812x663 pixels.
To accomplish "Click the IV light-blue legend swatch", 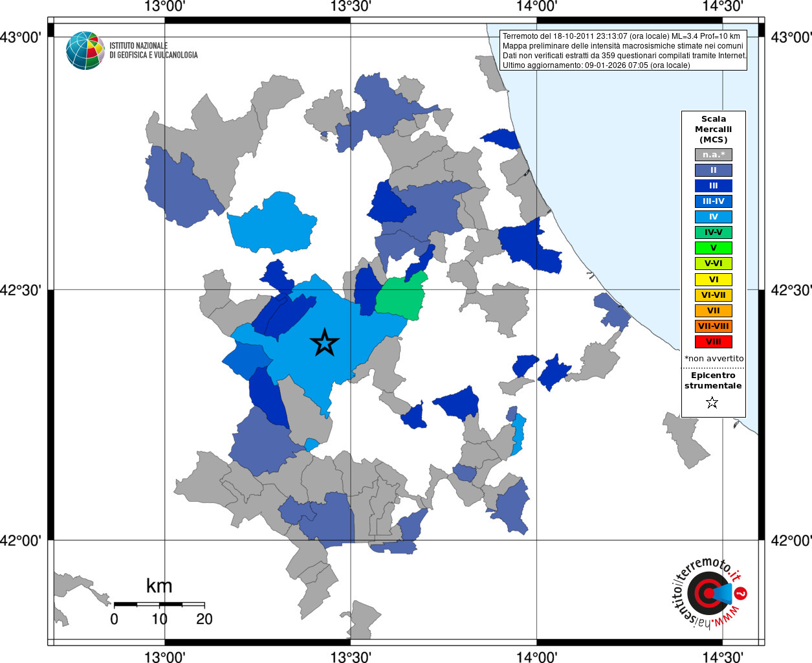I will point(714,217).
